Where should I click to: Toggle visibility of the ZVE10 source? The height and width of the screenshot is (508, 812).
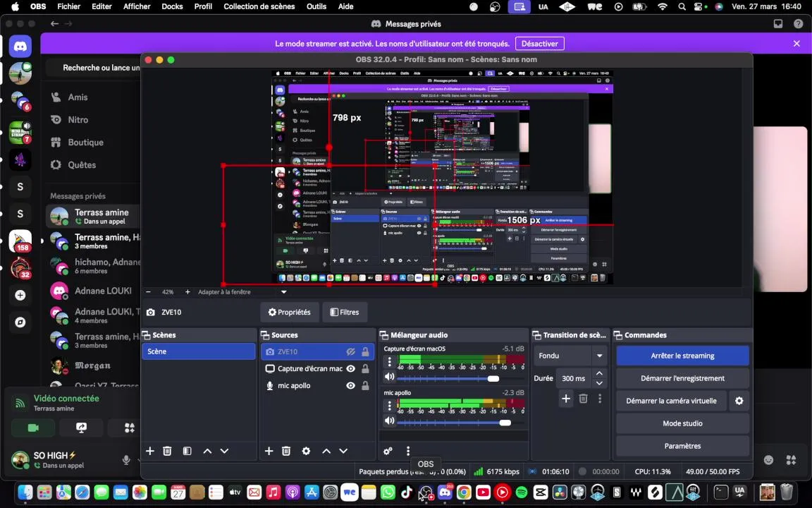(x=350, y=351)
